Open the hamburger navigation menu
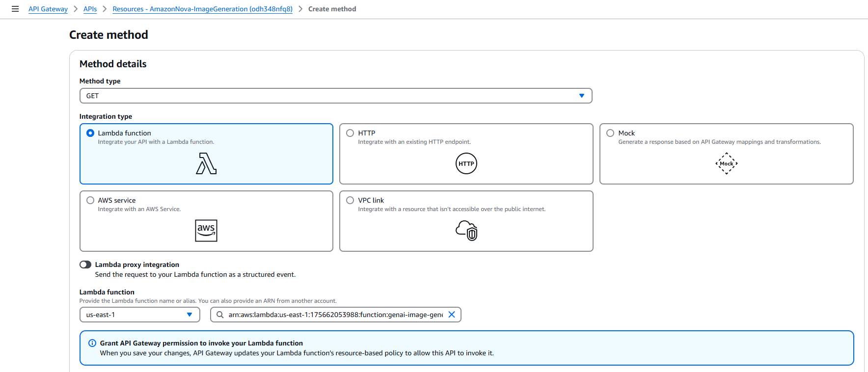Image resolution: width=868 pixels, height=372 pixels. pos(15,9)
